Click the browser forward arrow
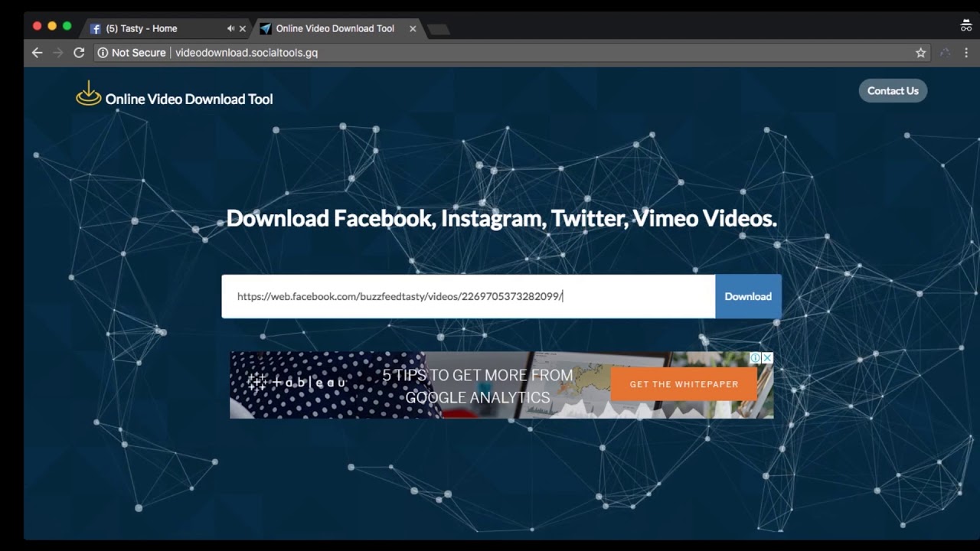The image size is (980, 551). (x=57, y=53)
